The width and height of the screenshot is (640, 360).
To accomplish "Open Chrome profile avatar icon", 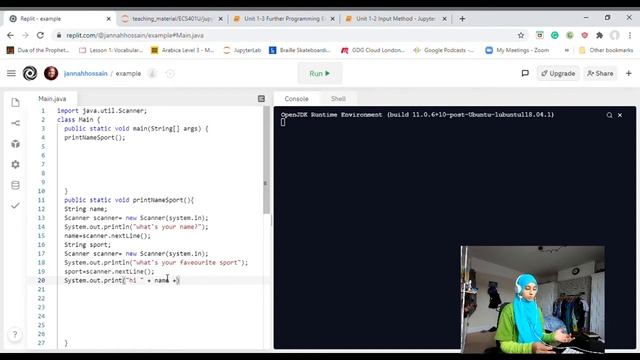I will 615,36.
